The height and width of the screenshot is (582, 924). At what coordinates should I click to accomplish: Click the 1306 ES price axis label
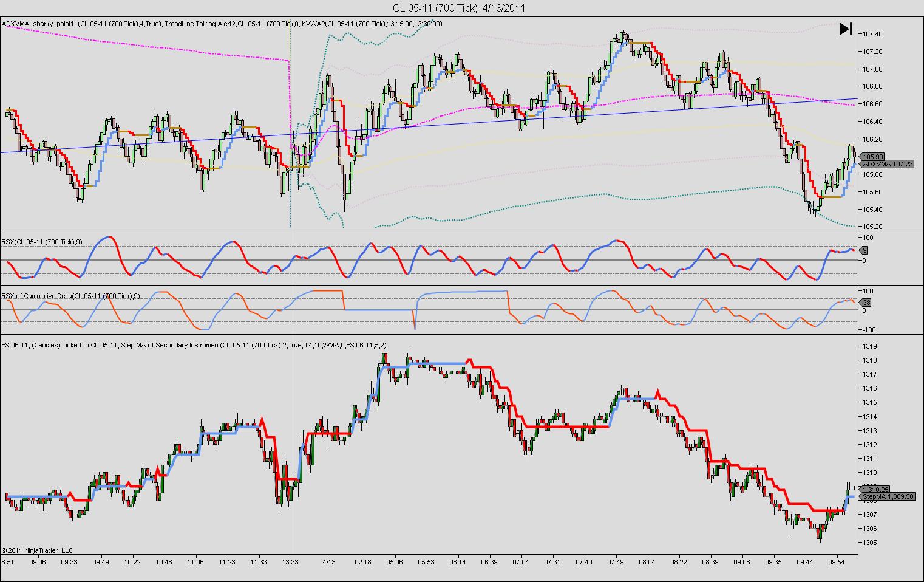[x=869, y=529]
